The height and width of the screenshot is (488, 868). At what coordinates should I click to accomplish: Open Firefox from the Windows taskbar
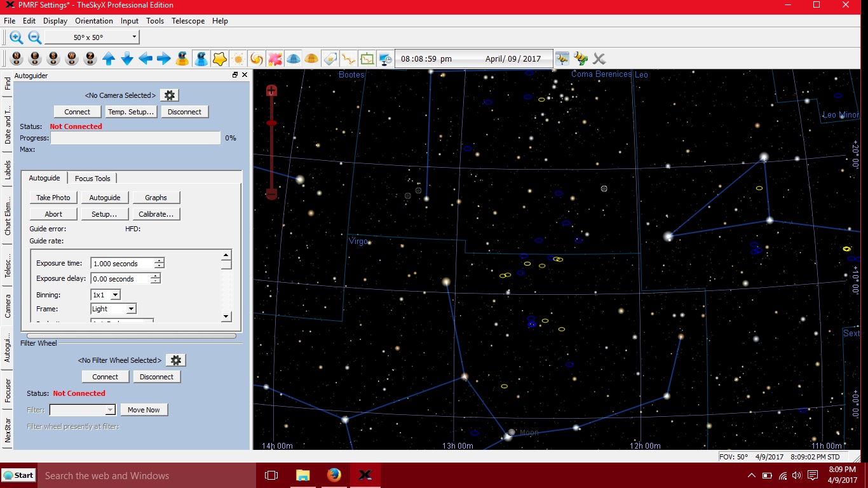click(x=334, y=475)
